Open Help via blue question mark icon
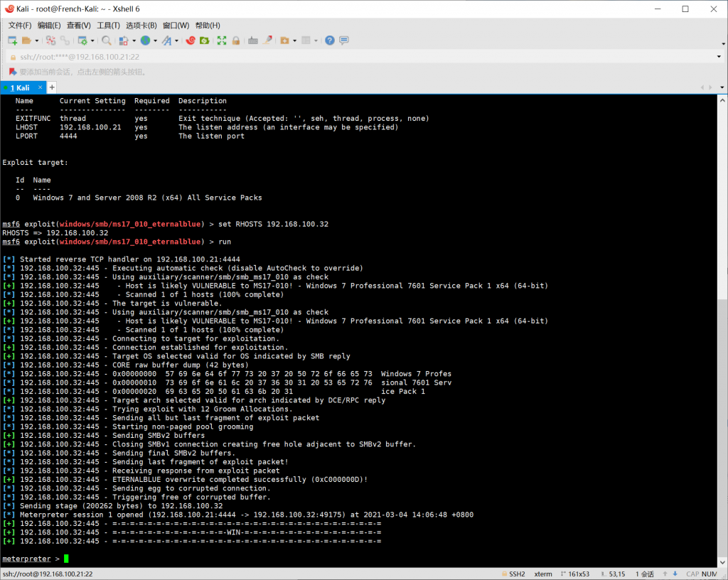The height and width of the screenshot is (580, 728). pyautogui.click(x=330, y=41)
